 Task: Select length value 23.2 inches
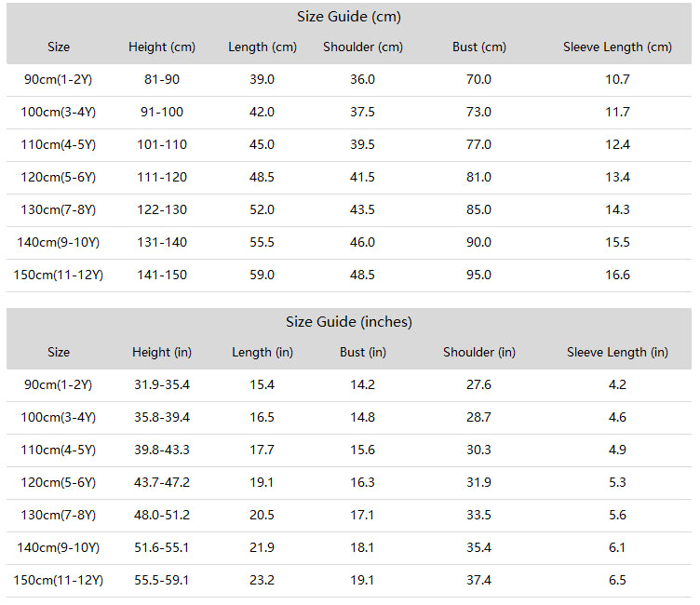point(262,580)
